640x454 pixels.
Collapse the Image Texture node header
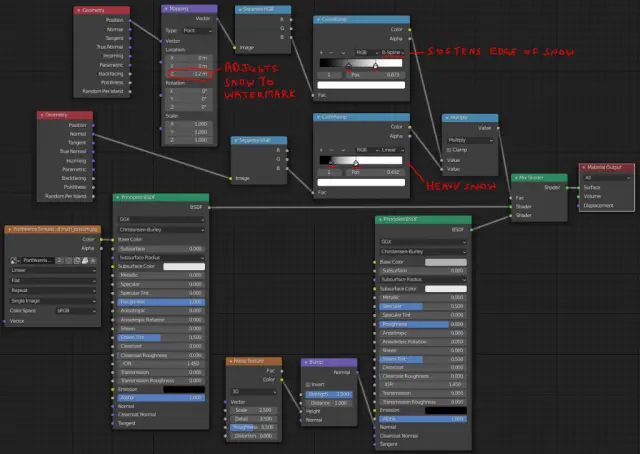click(x=9, y=229)
